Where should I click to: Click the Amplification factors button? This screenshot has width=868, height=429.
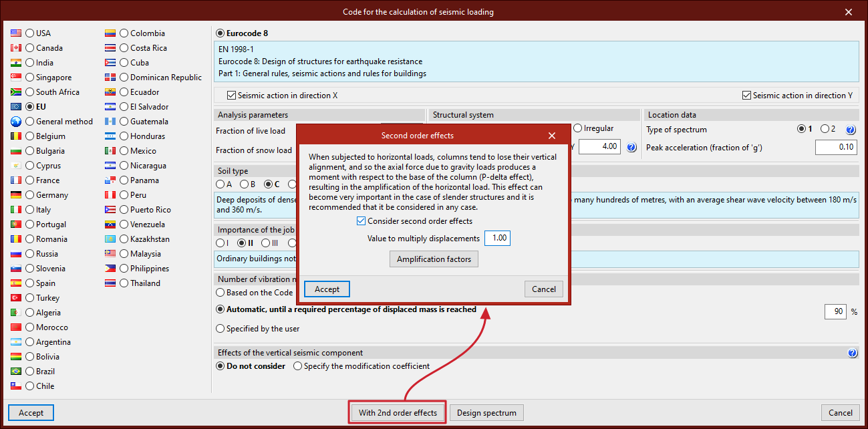434,259
